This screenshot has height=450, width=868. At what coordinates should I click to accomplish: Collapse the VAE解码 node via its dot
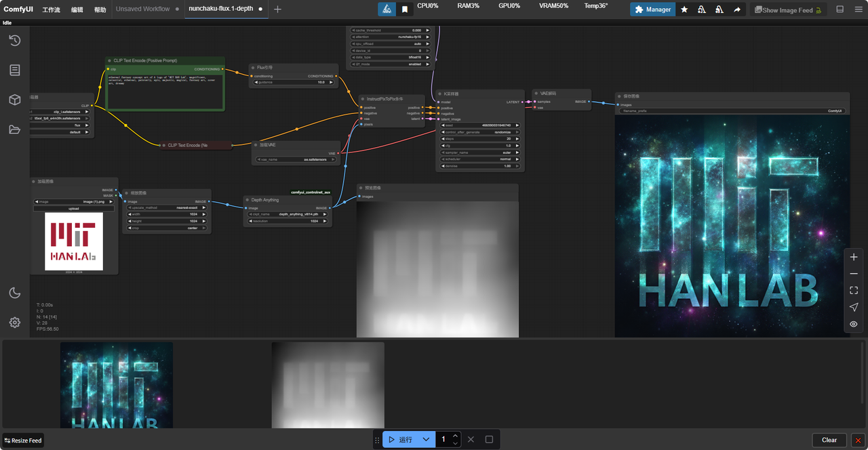tap(537, 94)
